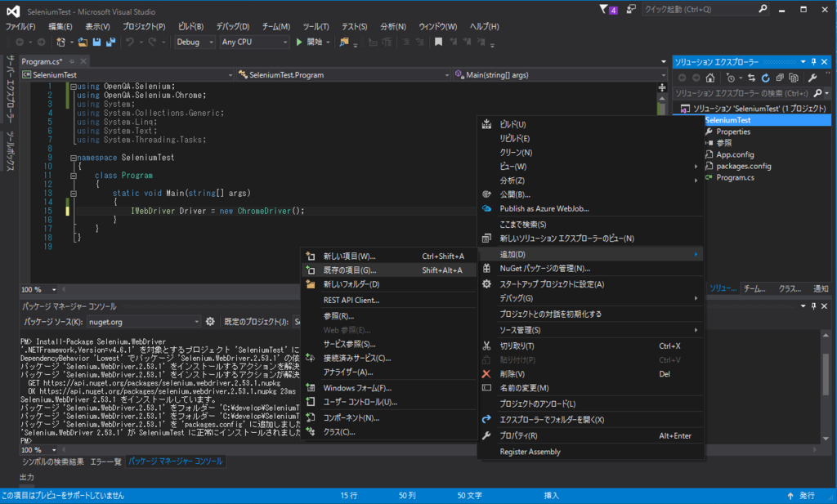Open the Main(string[] args) member dropdown

pos(560,75)
